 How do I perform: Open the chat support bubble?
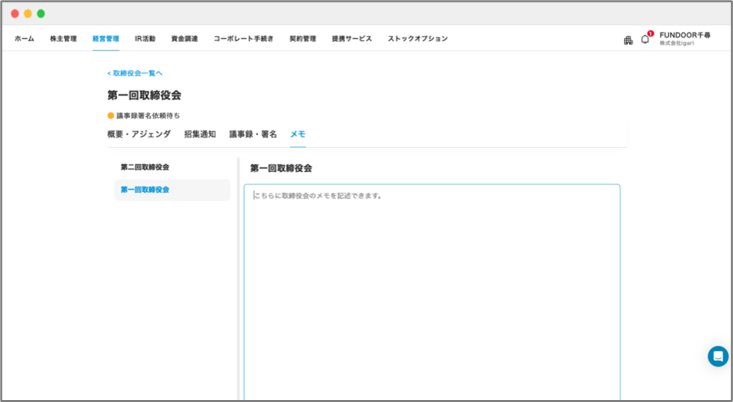(x=717, y=356)
